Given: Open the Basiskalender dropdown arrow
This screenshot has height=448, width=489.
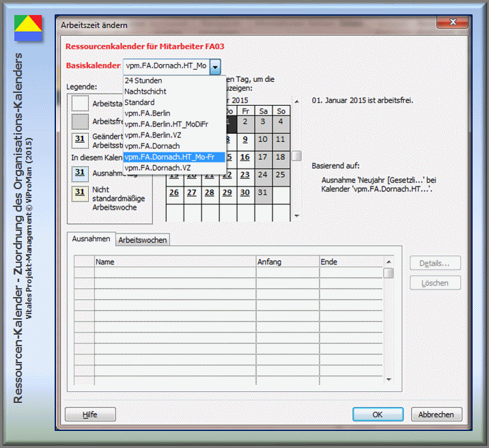Looking at the screenshot, I should pyautogui.click(x=216, y=66).
